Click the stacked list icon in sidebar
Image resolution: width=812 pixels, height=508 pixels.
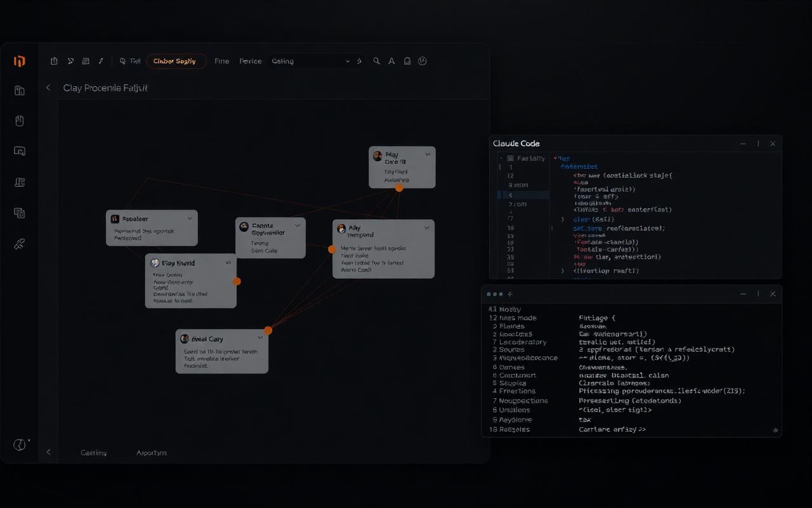19,182
